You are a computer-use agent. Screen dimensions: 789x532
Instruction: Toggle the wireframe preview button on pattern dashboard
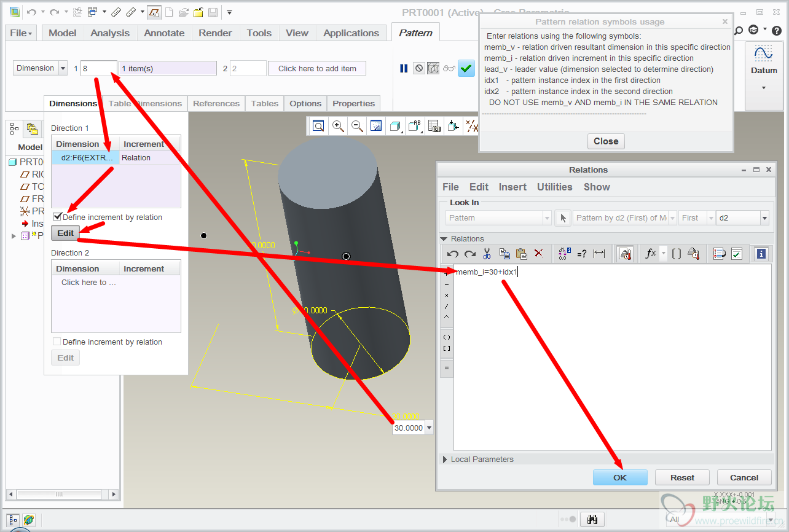point(434,68)
